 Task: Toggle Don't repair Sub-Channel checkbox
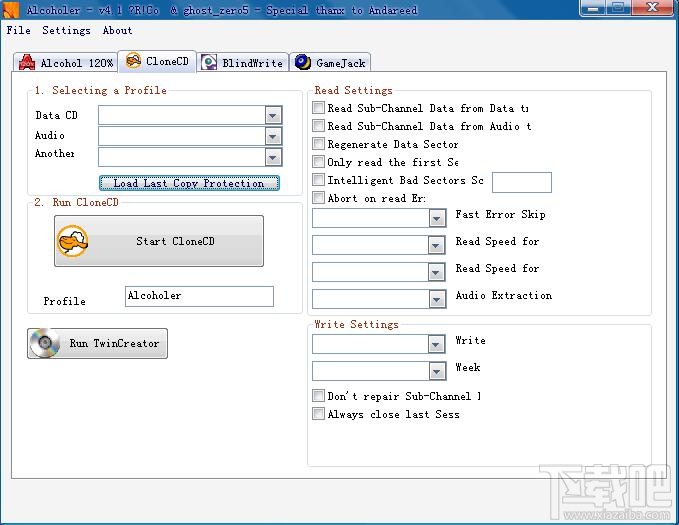coord(318,396)
